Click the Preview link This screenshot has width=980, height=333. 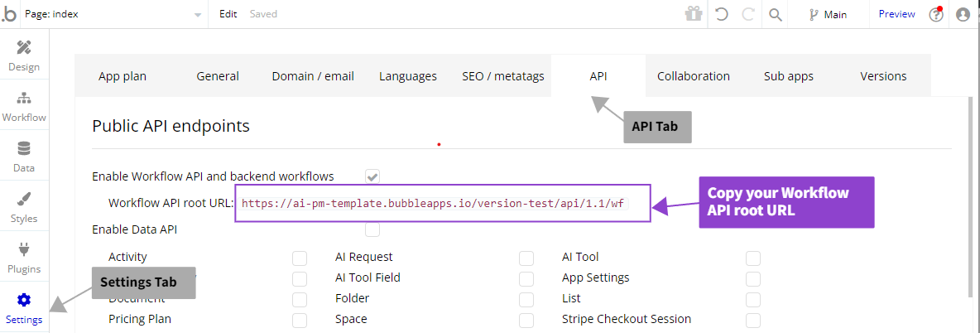click(x=896, y=14)
